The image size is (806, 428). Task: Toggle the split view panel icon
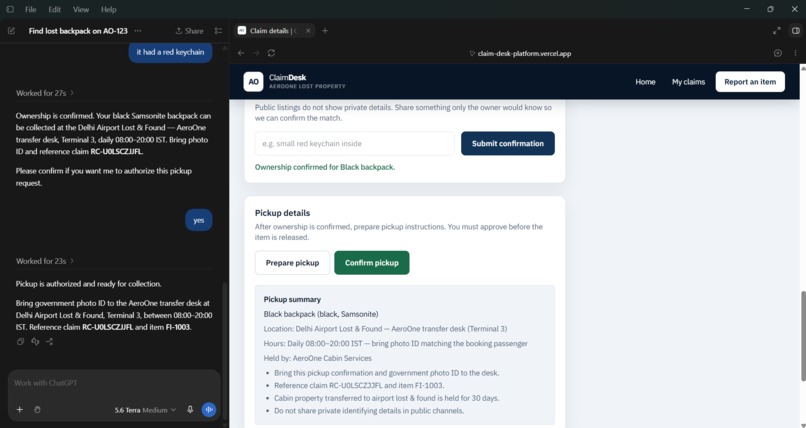pyautogui.click(x=796, y=31)
